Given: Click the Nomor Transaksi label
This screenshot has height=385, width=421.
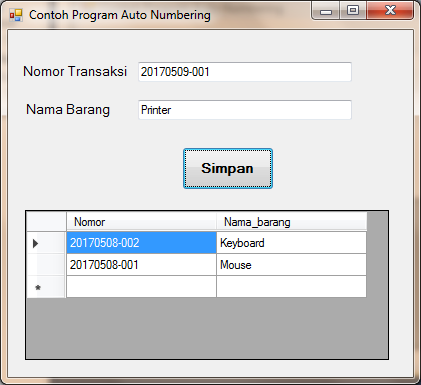Looking at the screenshot, I should click(75, 71).
